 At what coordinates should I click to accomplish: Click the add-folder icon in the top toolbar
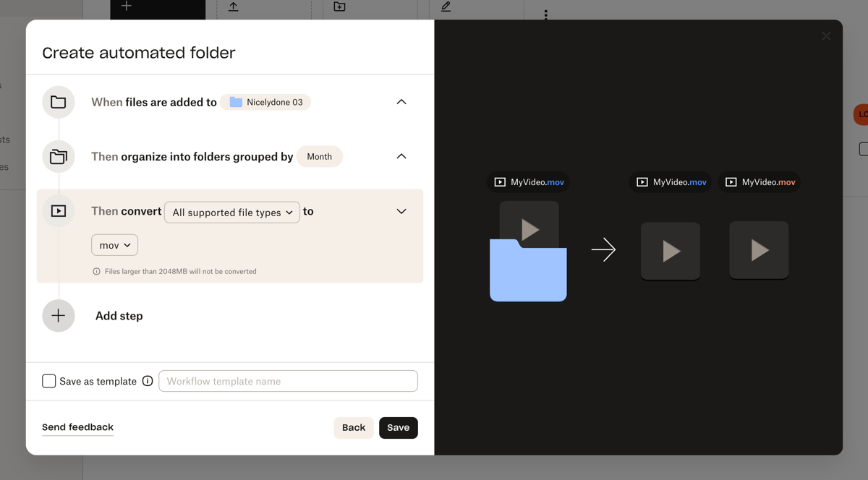pos(340,7)
